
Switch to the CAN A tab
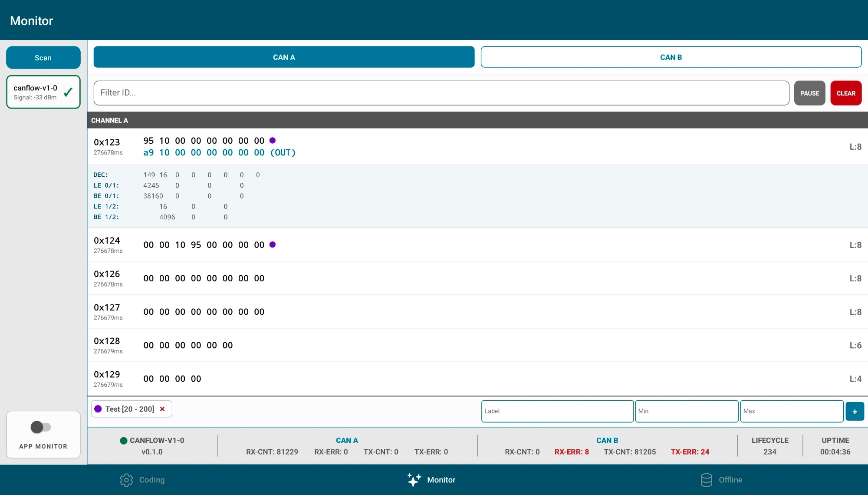pyautogui.click(x=284, y=57)
